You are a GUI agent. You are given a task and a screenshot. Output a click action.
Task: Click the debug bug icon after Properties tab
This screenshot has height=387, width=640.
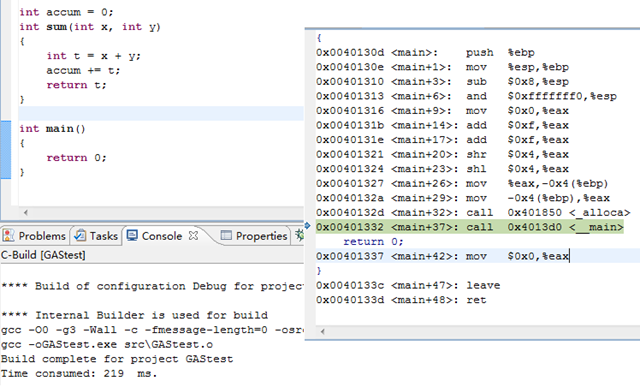click(x=300, y=235)
